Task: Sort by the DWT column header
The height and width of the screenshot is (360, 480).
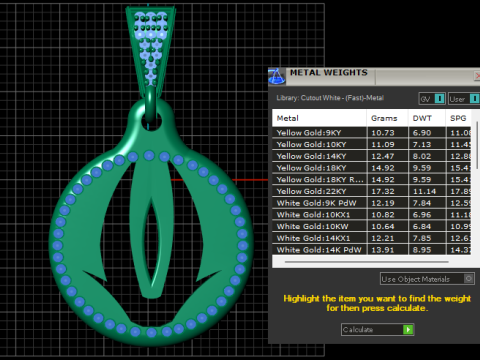Action: [x=427, y=118]
